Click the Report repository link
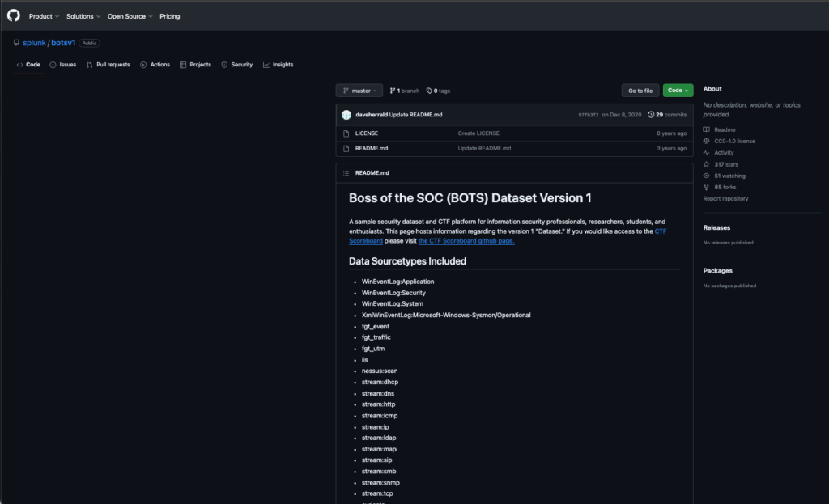The image size is (829, 504). [725, 198]
